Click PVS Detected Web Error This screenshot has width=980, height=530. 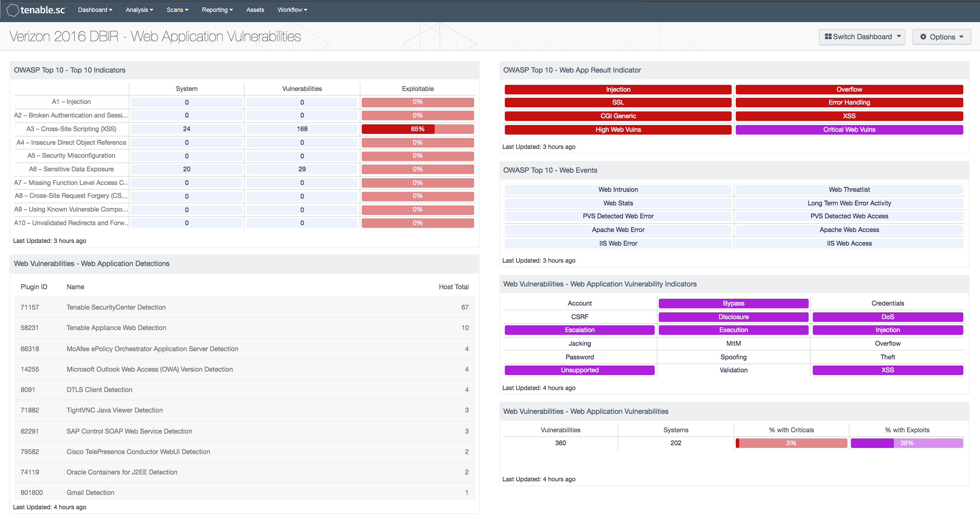(x=618, y=216)
